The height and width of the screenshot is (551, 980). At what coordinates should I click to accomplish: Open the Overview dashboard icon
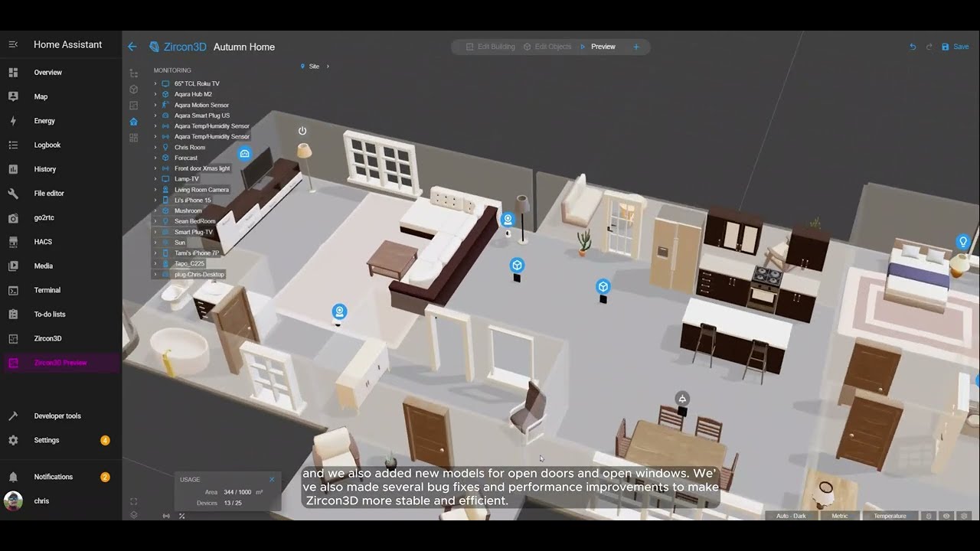point(13,73)
